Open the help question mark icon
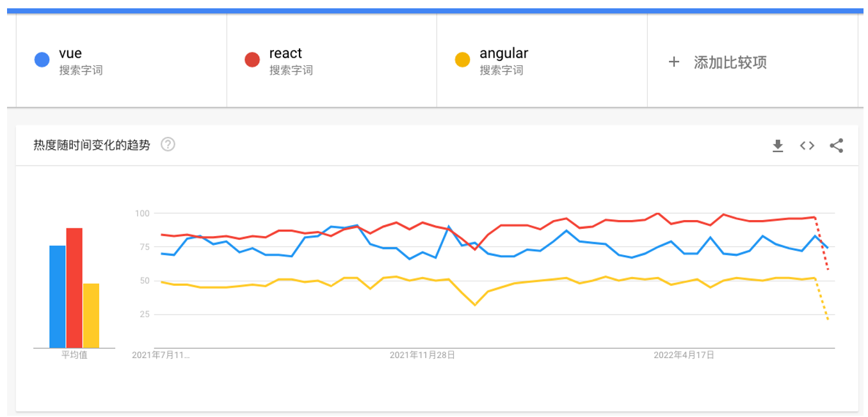868x417 pixels. (x=168, y=145)
